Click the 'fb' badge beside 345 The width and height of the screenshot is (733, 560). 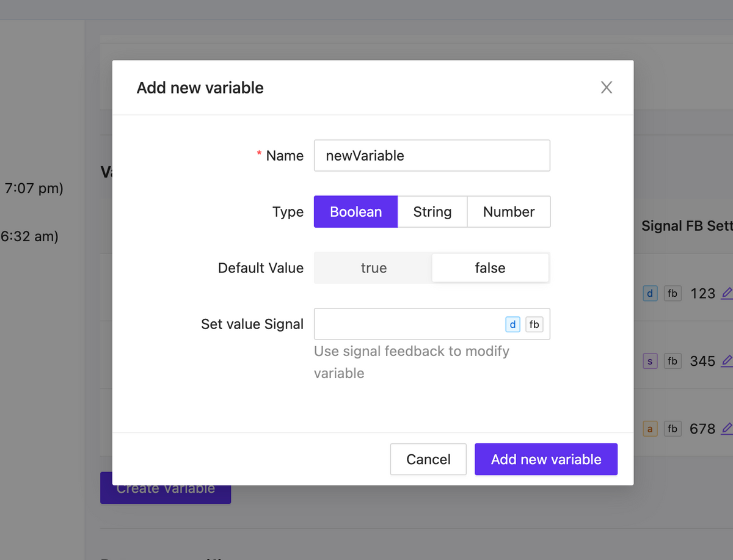click(672, 361)
